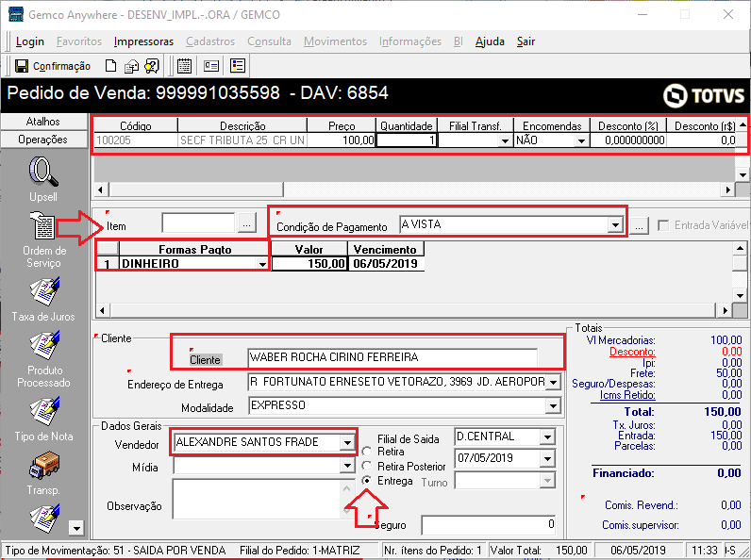Image resolution: width=751 pixels, height=560 pixels.
Task: Click the Preço 100,00 cell
Action: click(341, 140)
